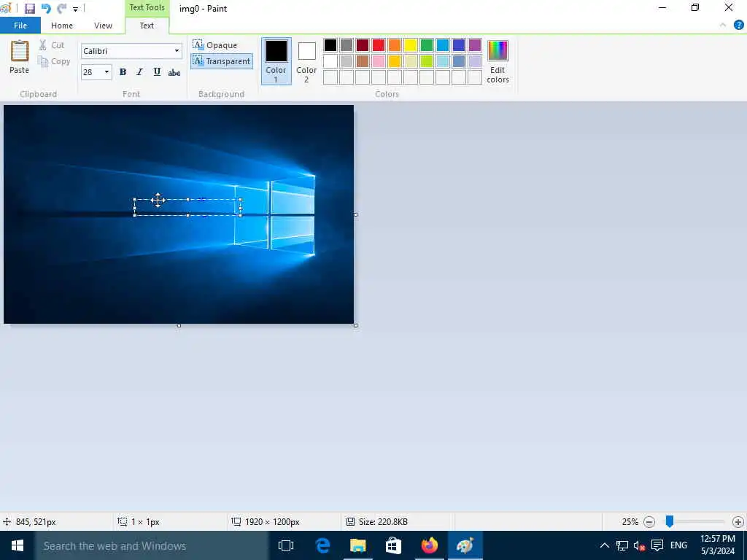The width and height of the screenshot is (747, 560).
Task: Click the Save icon in quick access toolbar
Action: click(29, 9)
